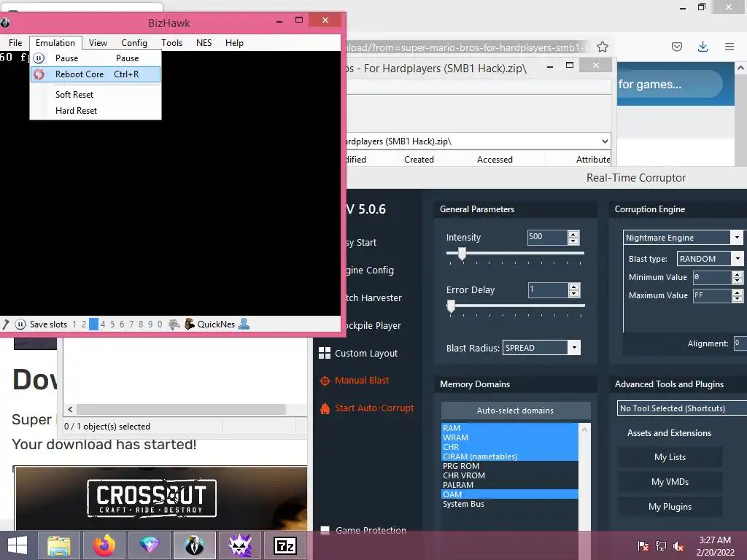Open Blast Radius SPREAD dropdown
The width and height of the screenshot is (747, 560).
pyautogui.click(x=573, y=348)
